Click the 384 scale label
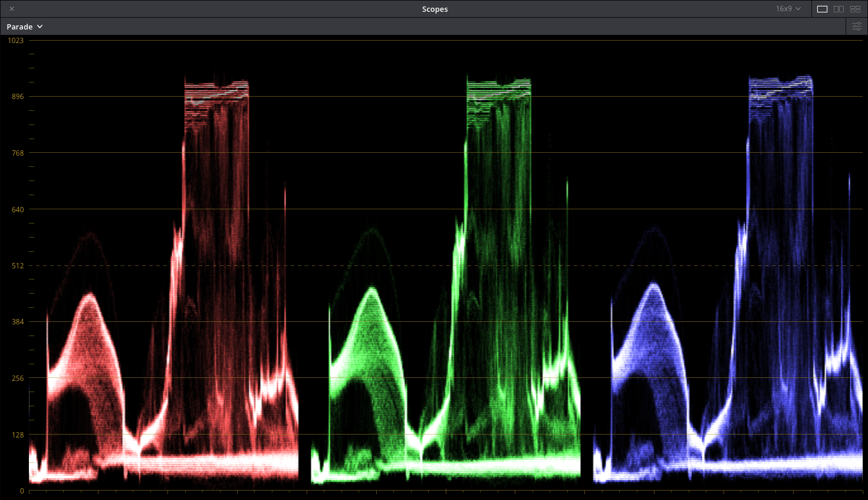Screen dimensions: 868x500 tap(18, 321)
